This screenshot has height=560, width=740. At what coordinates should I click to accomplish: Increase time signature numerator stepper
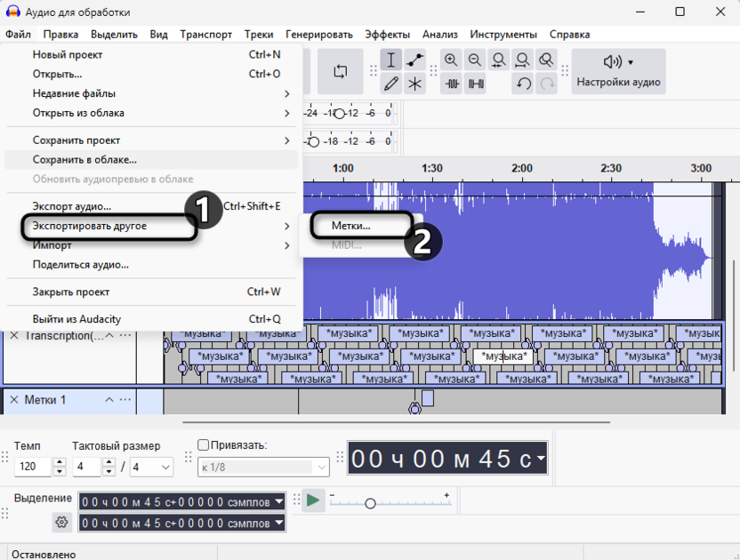pyautogui.click(x=109, y=462)
